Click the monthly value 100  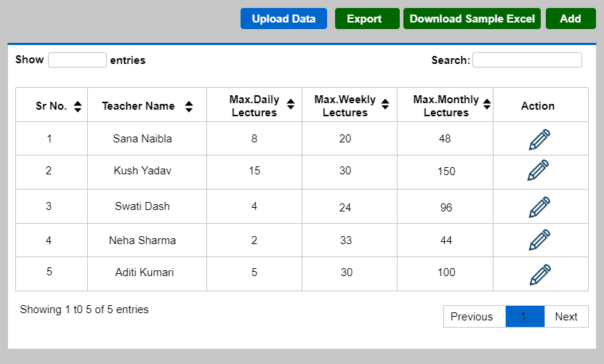pyautogui.click(x=446, y=272)
